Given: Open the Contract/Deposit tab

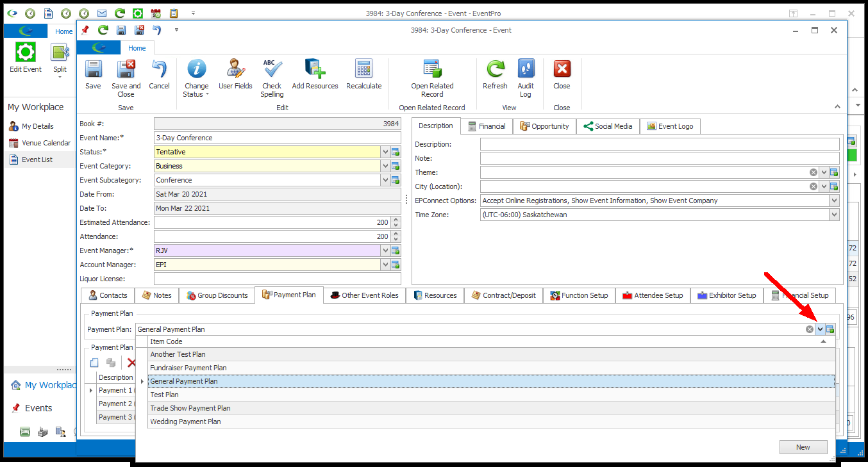Looking at the screenshot, I should click(x=503, y=295).
